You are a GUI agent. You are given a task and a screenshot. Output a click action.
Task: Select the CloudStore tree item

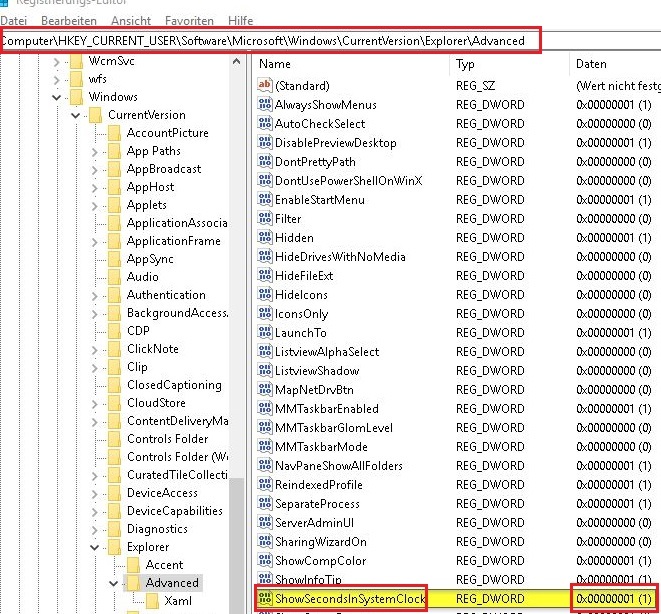156,403
